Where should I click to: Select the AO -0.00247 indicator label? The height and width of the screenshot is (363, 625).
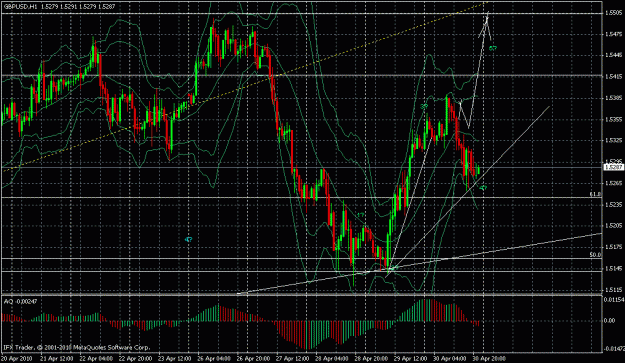20,302
